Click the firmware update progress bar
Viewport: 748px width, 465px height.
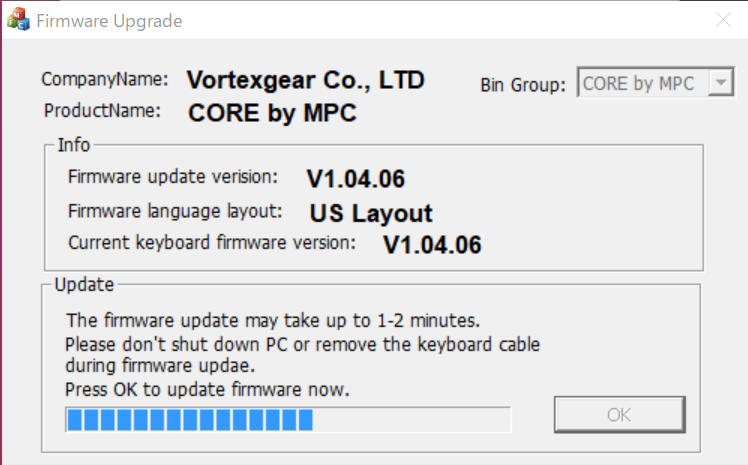tap(288, 419)
